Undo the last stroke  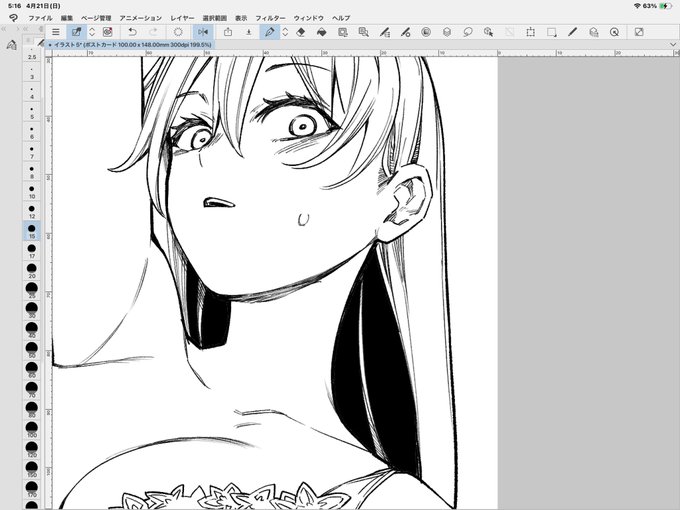click(x=132, y=32)
